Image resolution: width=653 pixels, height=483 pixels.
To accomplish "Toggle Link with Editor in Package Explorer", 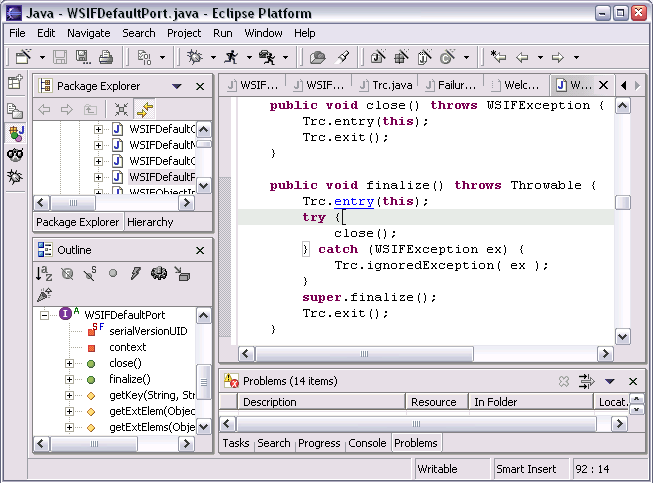I will (x=145, y=110).
